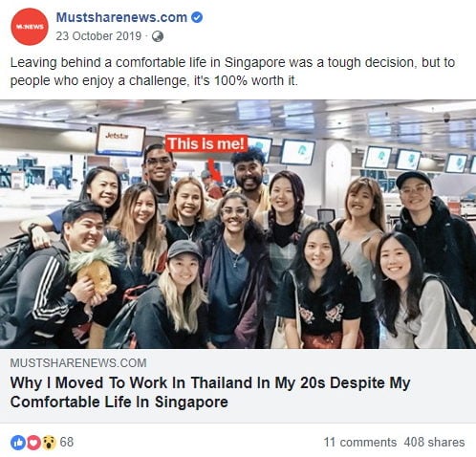Click the blue verified badge checkmark
Viewport: 476px width, 457px height.
(197, 17)
